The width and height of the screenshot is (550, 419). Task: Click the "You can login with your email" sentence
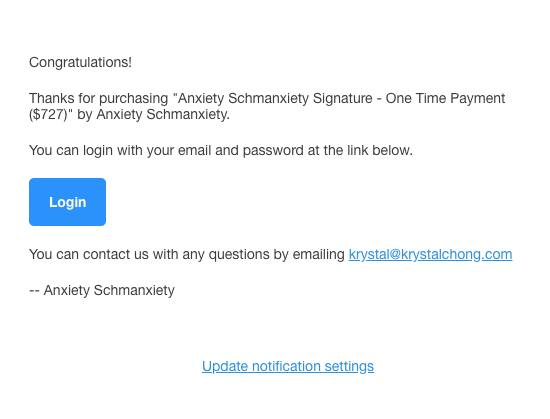pos(221,150)
